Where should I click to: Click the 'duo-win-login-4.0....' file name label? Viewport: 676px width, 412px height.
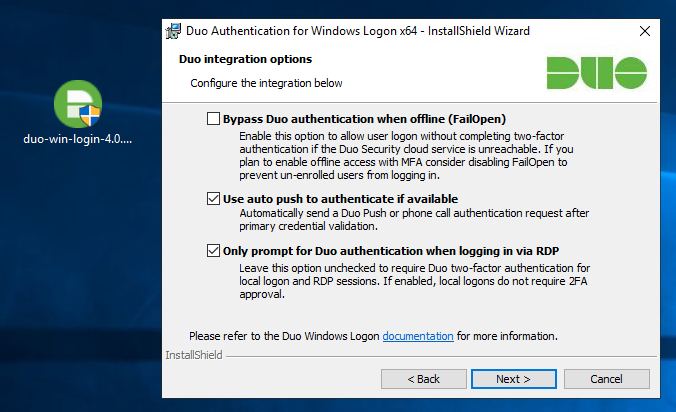point(78,139)
